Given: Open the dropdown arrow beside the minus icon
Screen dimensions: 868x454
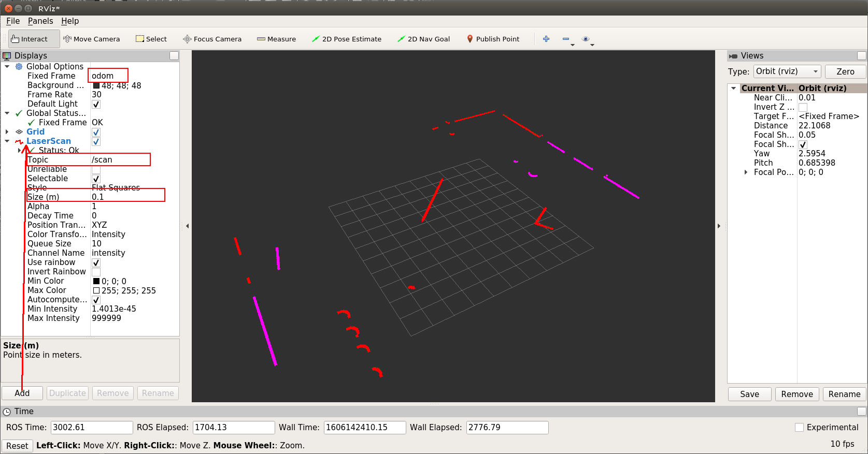Looking at the screenshot, I should [x=573, y=45].
